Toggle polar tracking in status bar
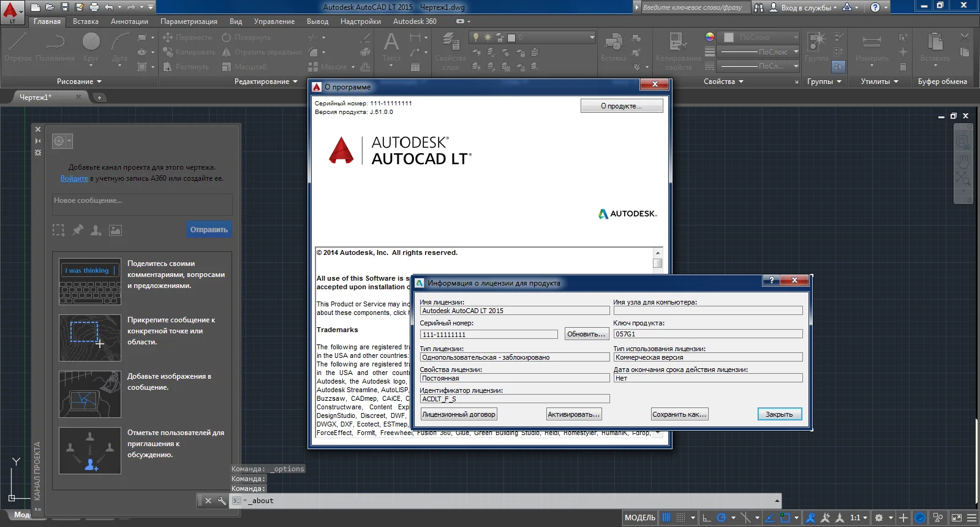 coord(722,518)
